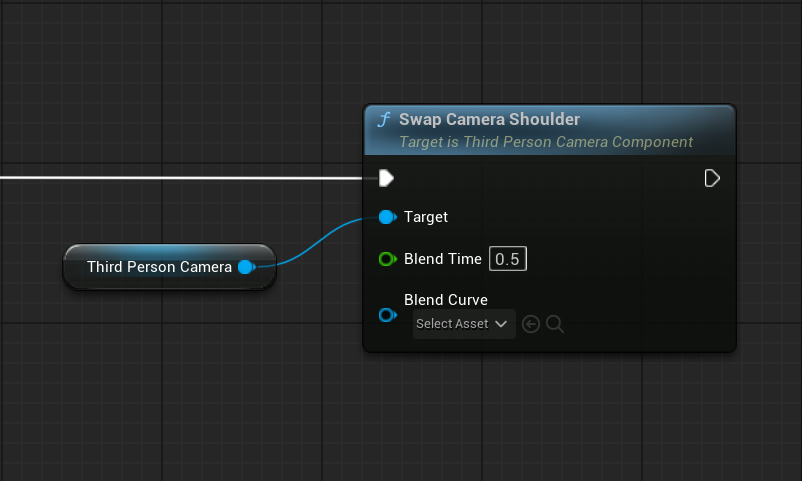Click the Blend Curve label text

pos(446,300)
